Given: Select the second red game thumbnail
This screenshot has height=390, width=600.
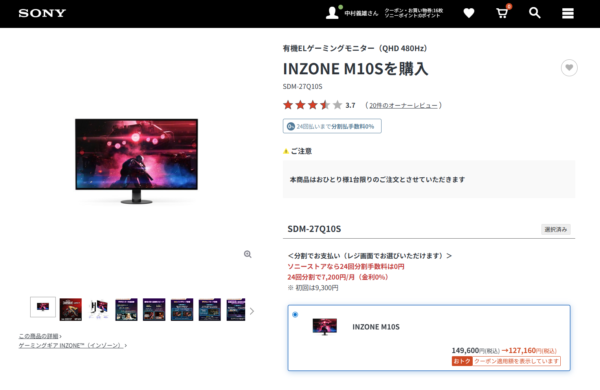Looking at the screenshot, I should pos(71,309).
